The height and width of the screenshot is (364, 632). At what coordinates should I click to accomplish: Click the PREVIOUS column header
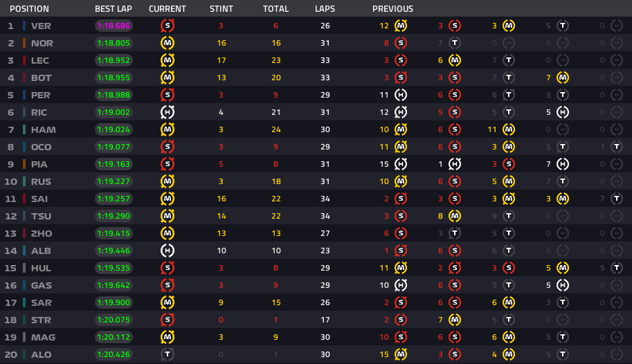tap(392, 8)
